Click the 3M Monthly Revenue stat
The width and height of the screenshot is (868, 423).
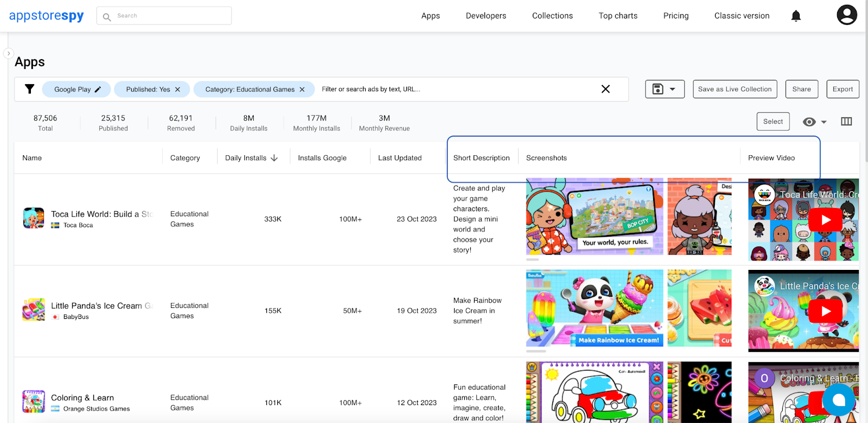pos(384,123)
